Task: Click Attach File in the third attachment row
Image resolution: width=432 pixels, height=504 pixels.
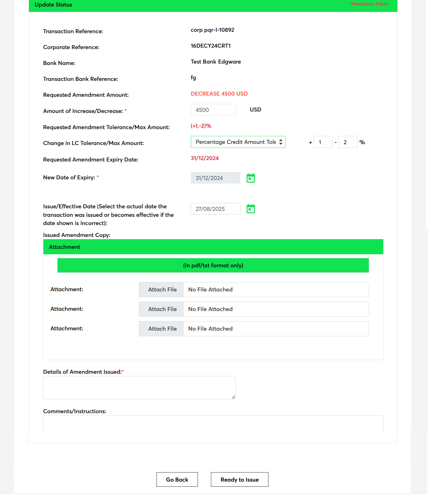Action: [x=161, y=329]
